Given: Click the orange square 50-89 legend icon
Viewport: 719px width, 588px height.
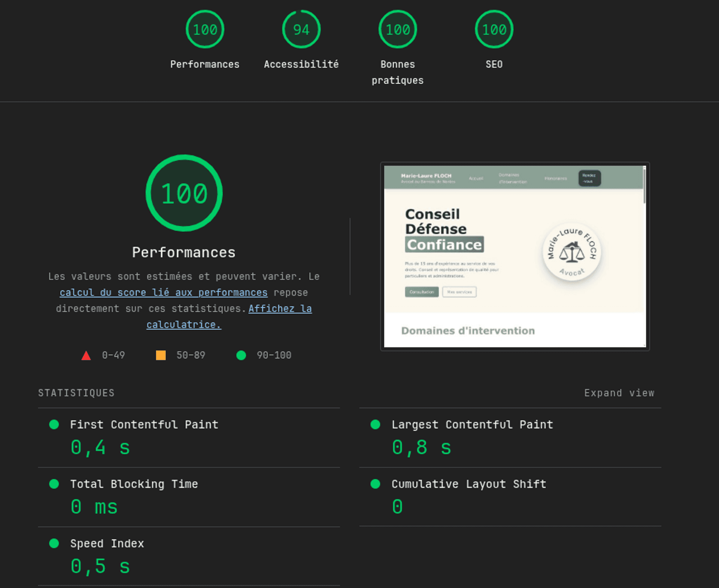Looking at the screenshot, I should click(161, 355).
